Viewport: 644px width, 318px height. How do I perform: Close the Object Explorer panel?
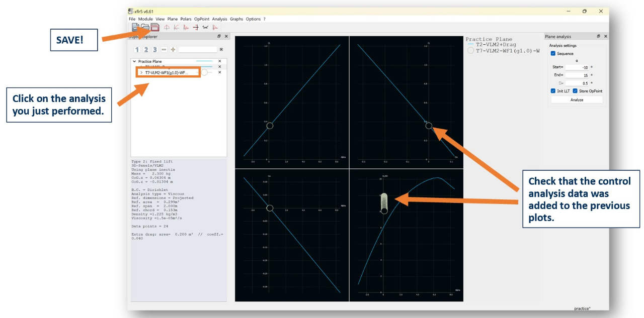[x=226, y=37]
